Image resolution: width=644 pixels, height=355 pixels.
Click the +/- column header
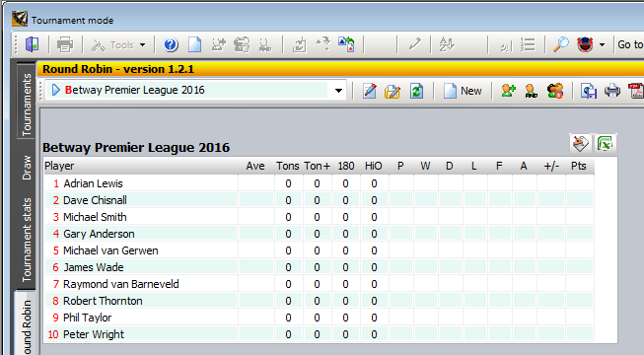tap(551, 166)
